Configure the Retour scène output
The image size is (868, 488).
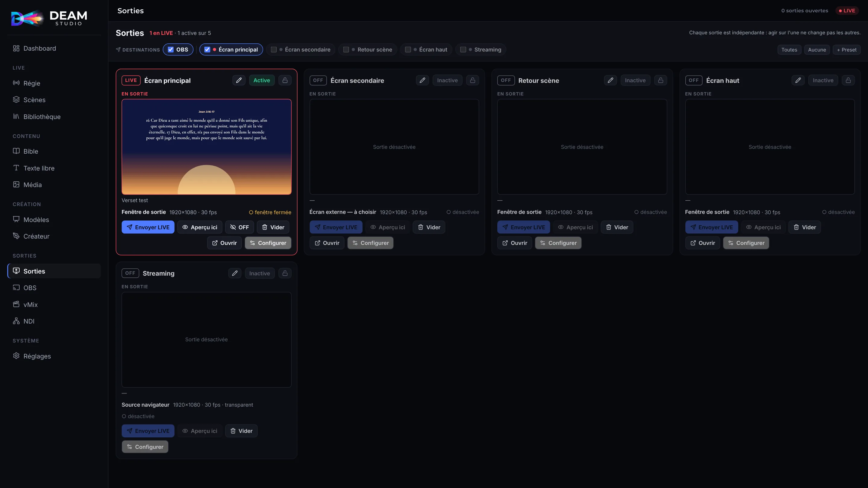pos(558,243)
